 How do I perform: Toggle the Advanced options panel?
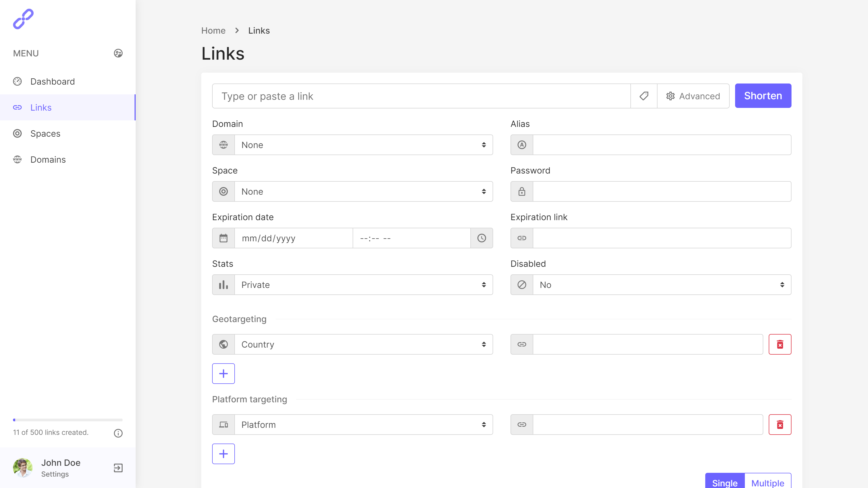(x=693, y=96)
